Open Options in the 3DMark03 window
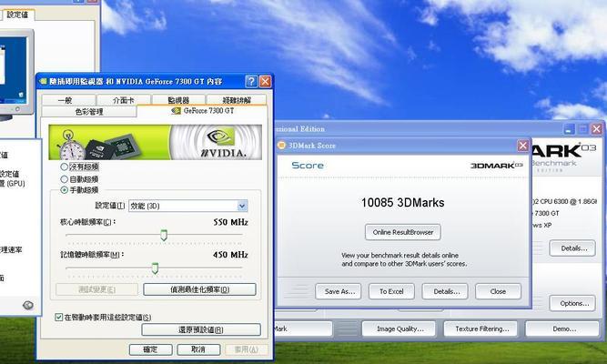The image size is (607, 364). pos(572,304)
